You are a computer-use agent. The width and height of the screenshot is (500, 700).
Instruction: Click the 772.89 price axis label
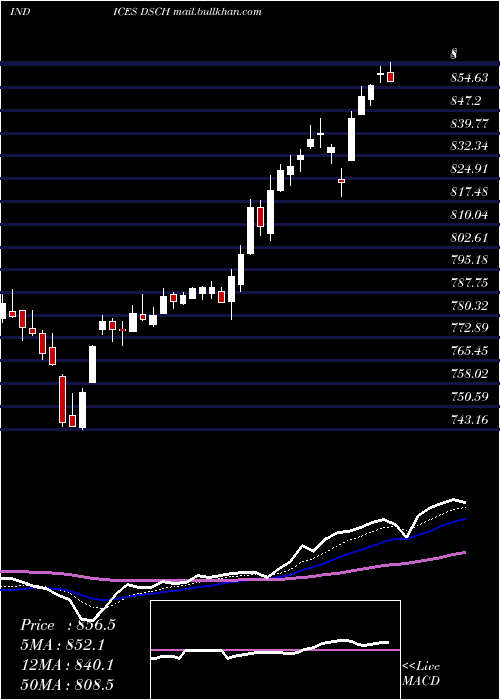pyautogui.click(x=469, y=329)
